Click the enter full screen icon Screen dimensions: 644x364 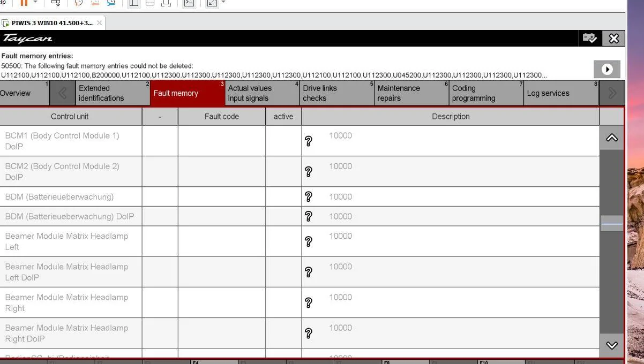tap(212, 3)
